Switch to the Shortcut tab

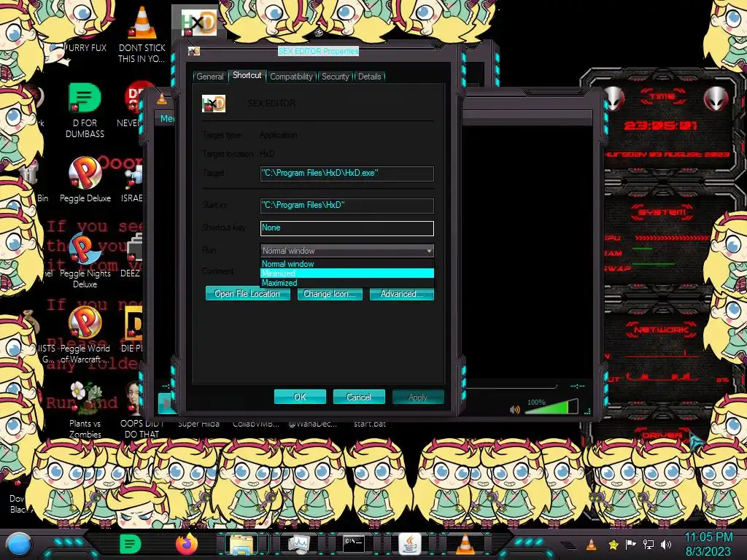point(247,75)
